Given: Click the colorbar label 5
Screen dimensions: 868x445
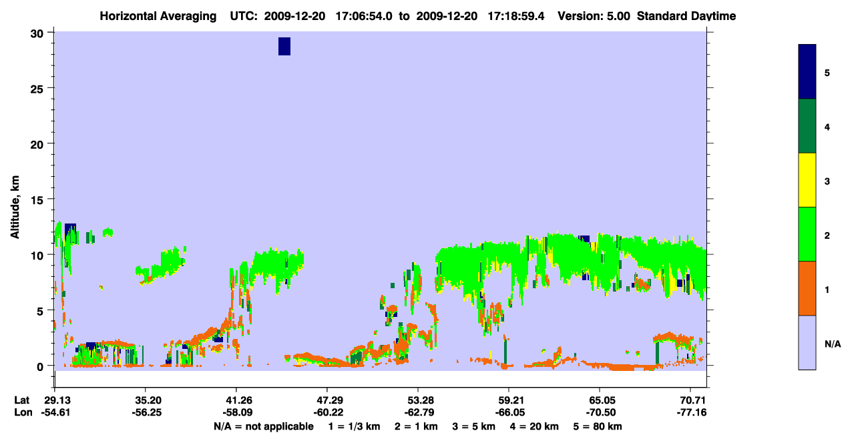Looking at the screenshot, I should [827, 73].
